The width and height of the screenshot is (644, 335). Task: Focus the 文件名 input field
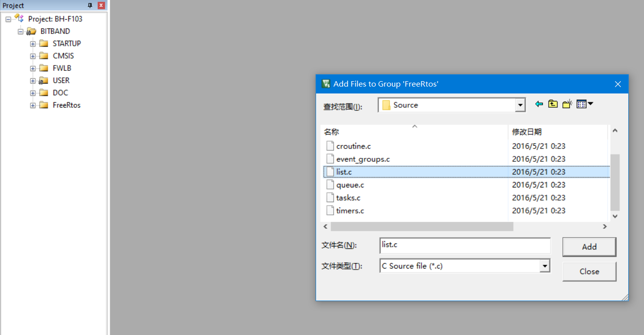click(465, 245)
